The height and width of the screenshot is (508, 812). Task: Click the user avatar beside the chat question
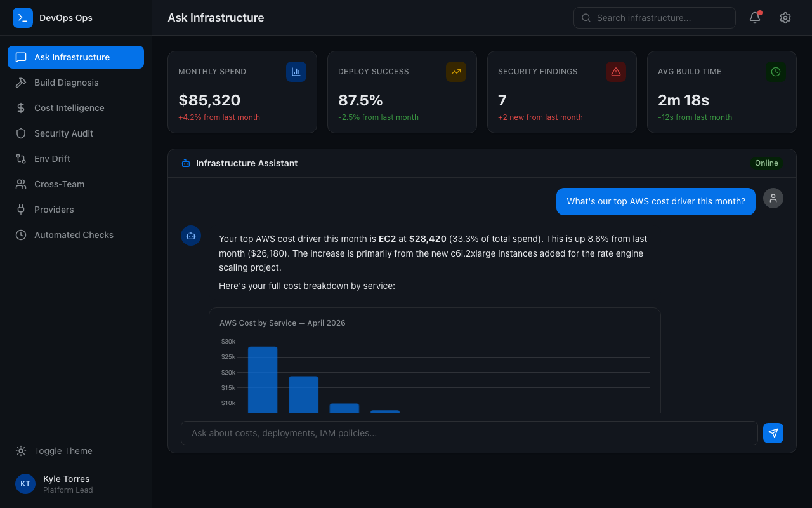click(x=773, y=198)
